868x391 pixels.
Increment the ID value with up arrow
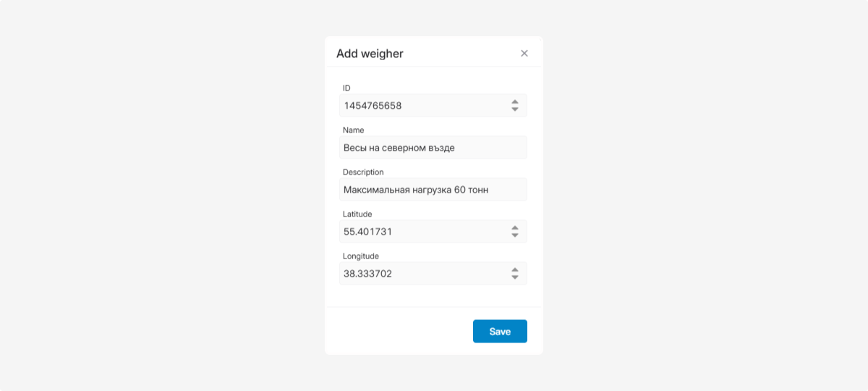click(x=515, y=102)
